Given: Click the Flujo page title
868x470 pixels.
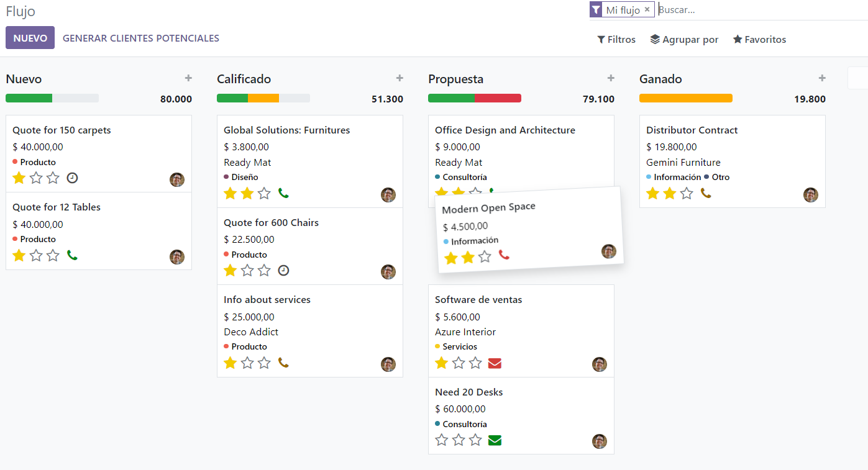Looking at the screenshot, I should pos(21,11).
